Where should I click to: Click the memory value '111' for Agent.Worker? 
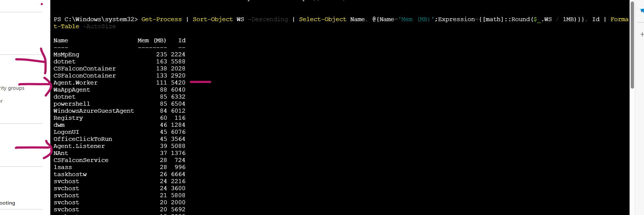(161, 83)
